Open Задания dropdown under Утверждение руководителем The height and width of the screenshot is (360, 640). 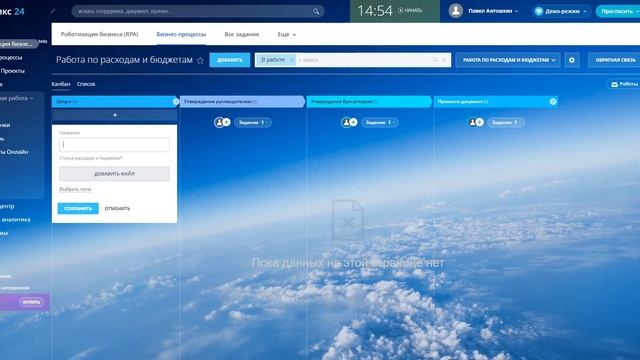click(x=253, y=122)
